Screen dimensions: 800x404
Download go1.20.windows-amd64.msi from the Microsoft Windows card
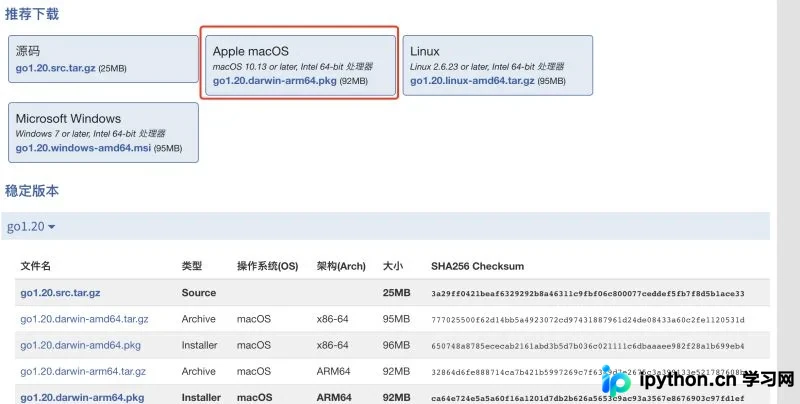83,148
